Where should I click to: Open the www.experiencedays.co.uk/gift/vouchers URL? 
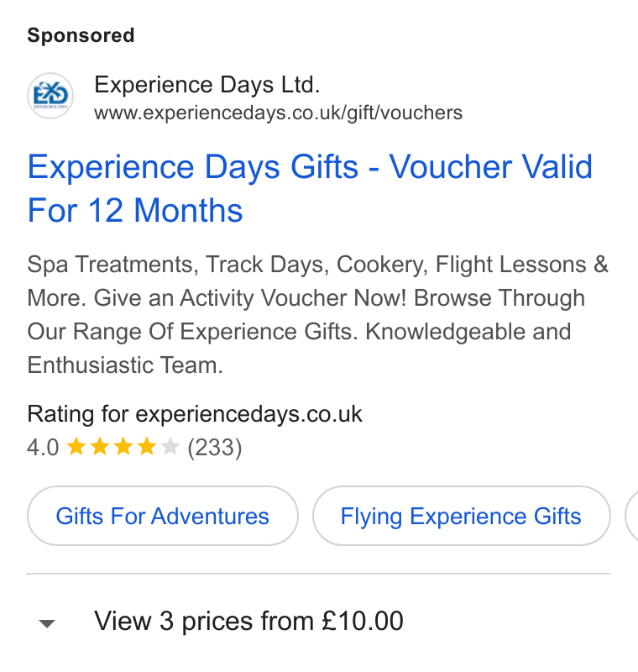pyautogui.click(x=279, y=113)
